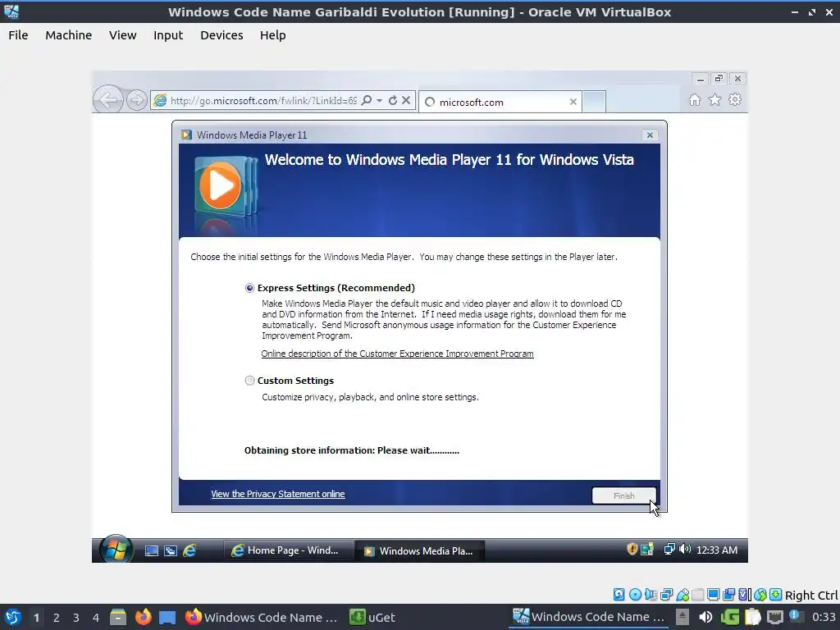Open the VirtualBox View menu
The height and width of the screenshot is (630, 840).
123,35
